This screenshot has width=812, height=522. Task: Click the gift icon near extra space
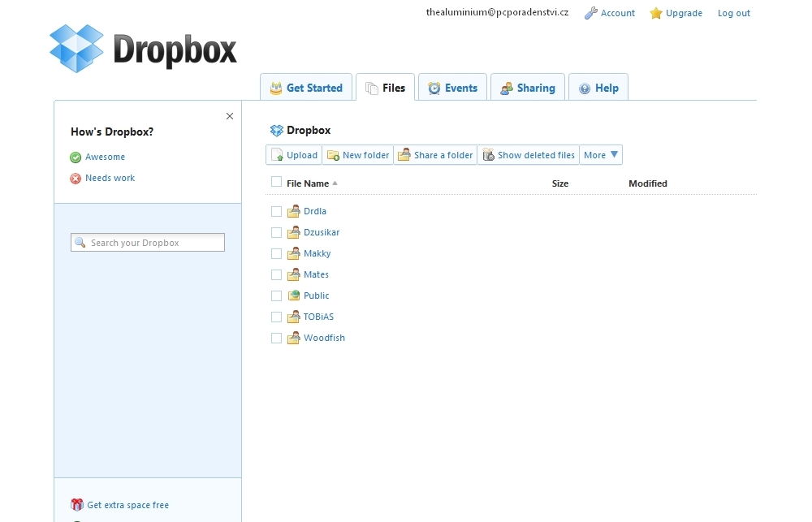[76, 504]
